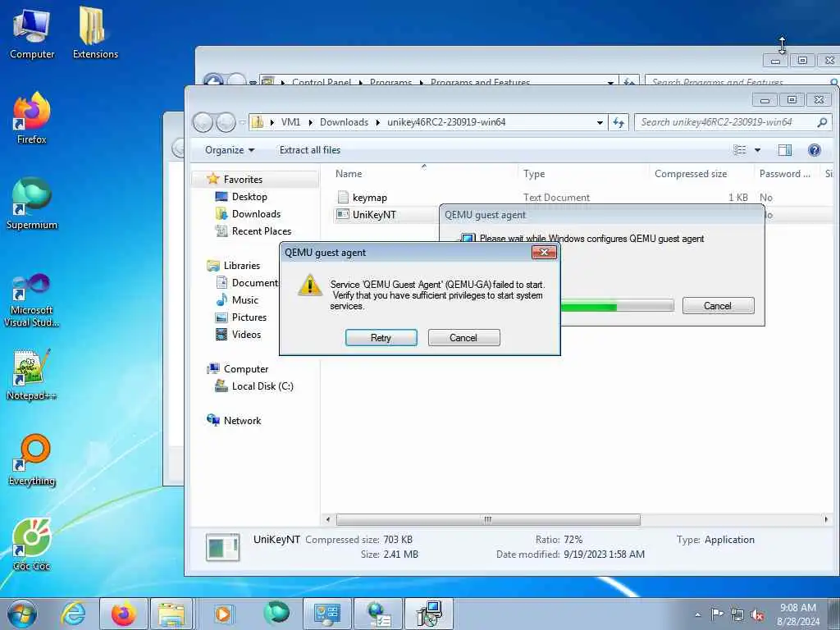Select Favorites in the navigation pane
The image size is (840, 630).
(x=243, y=180)
